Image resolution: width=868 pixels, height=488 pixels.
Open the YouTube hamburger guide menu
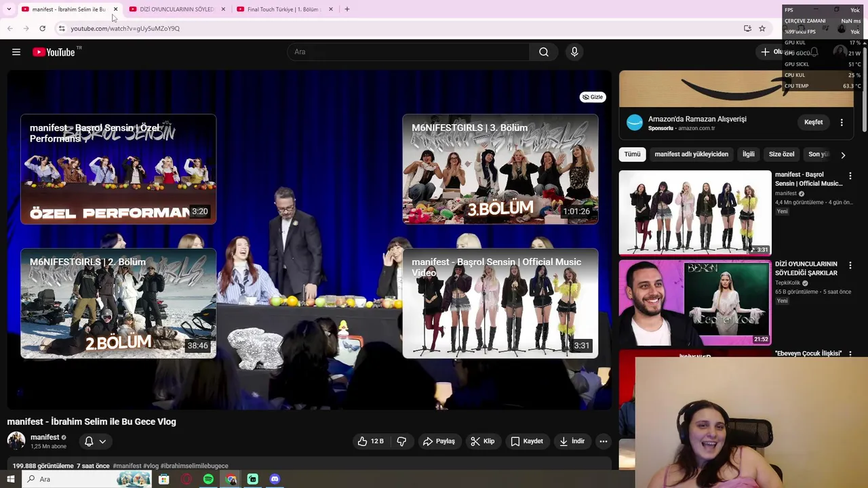16,52
